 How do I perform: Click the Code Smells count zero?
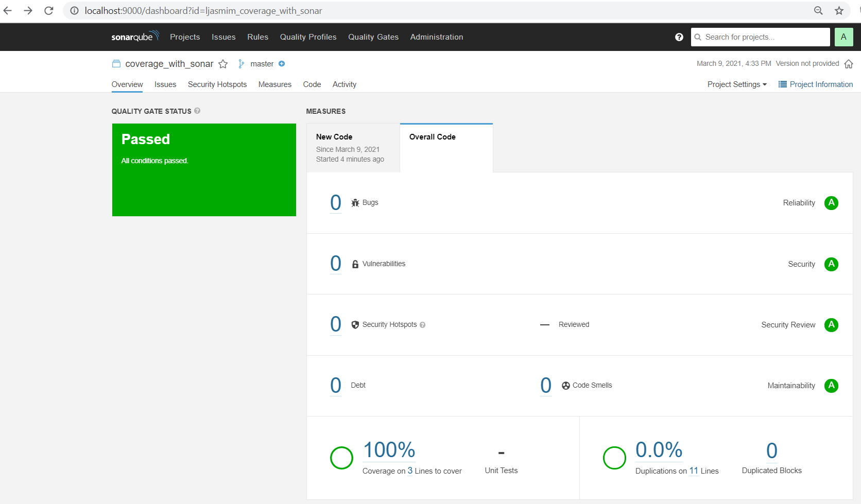[x=546, y=386]
